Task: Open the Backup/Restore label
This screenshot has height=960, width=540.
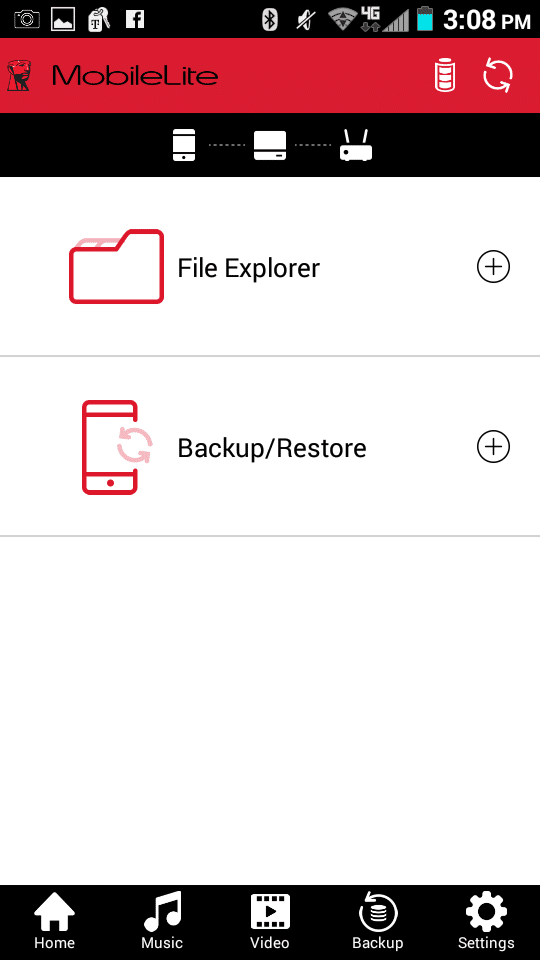Action: click(x=272, y=448)
